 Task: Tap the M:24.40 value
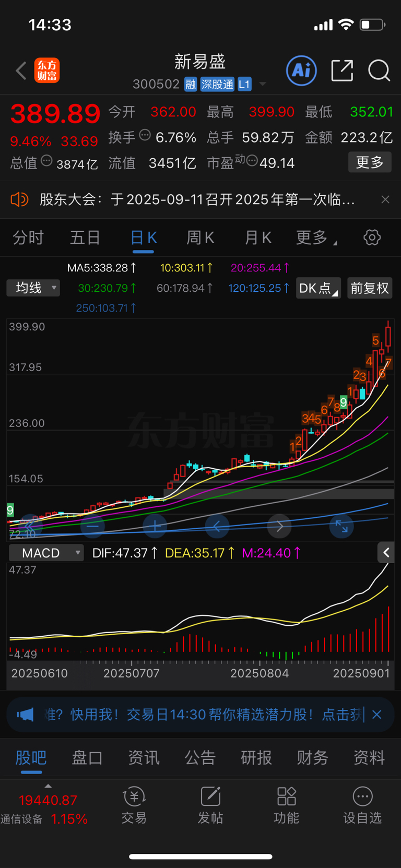pyautogui.click(x=272, y=553)
